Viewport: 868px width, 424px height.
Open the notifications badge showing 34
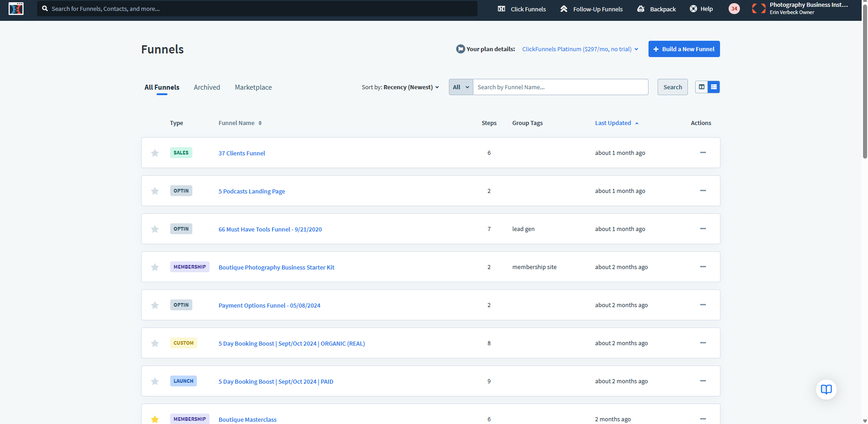(x=734, y=9)
